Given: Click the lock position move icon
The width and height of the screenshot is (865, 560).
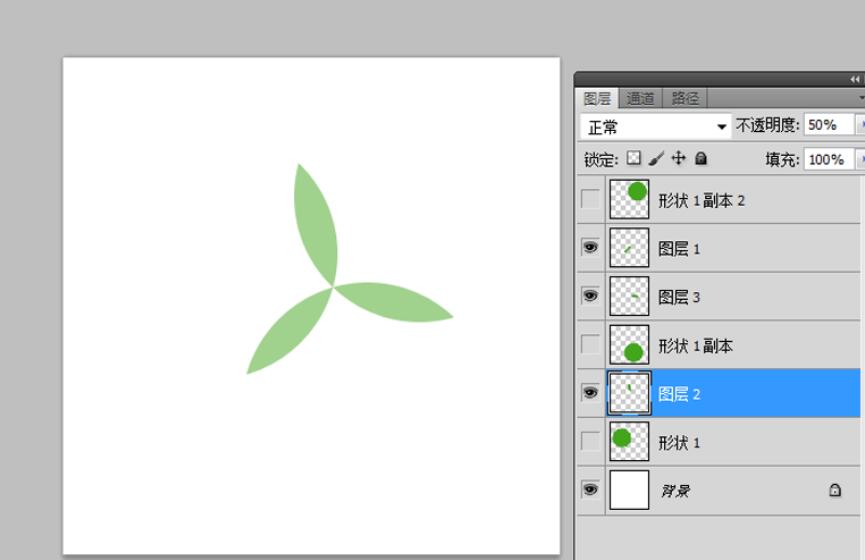Looking at the screenshot, I should coord(679,158).
